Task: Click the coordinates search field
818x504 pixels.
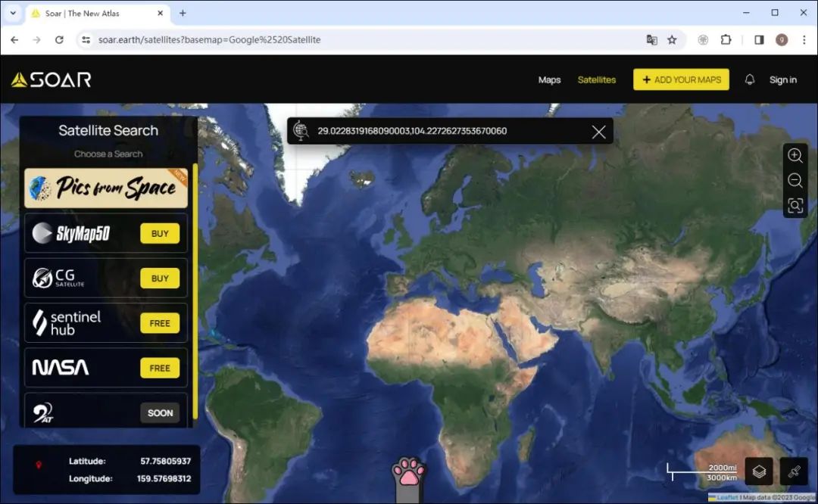Action: (x=450, y=131)
